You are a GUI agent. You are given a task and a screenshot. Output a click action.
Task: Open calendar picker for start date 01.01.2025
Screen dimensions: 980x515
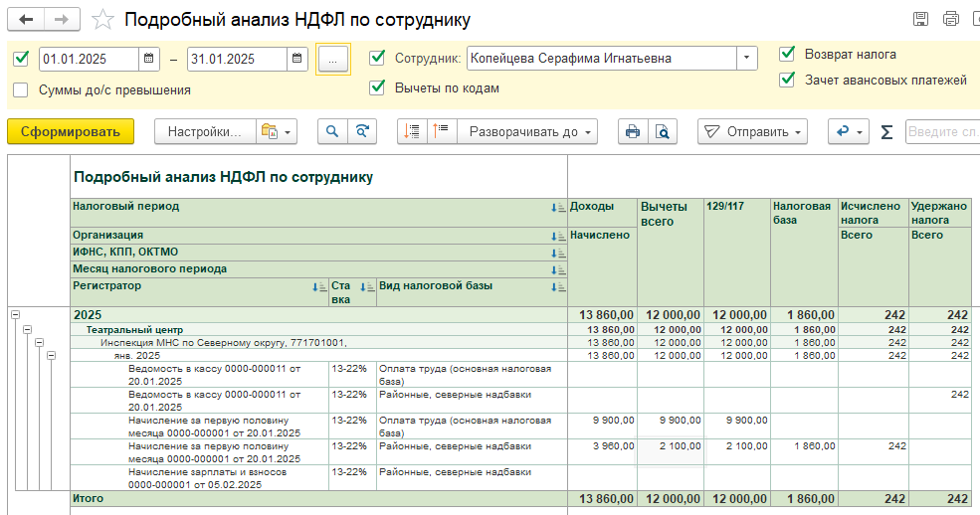tap(149, 59)
